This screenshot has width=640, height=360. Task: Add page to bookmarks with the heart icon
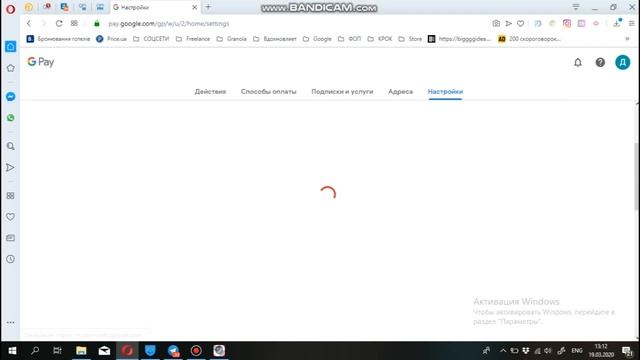[520, 24]
